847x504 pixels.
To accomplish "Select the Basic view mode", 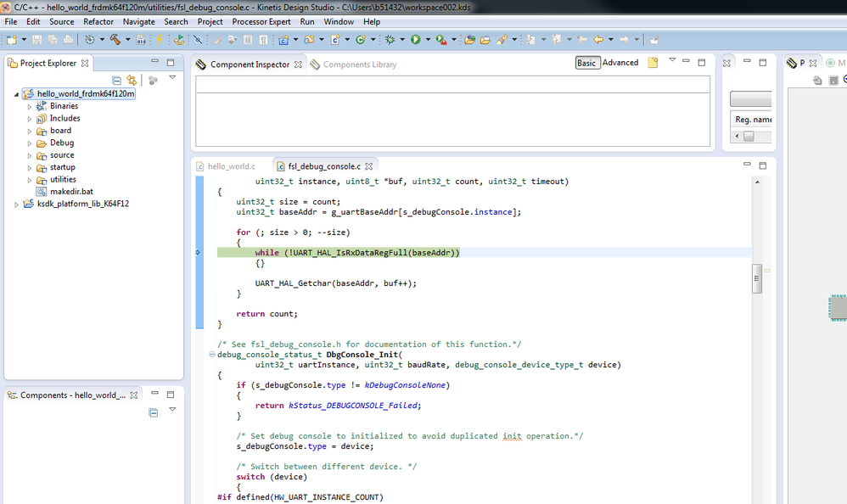I will click(x=586, y=63).
